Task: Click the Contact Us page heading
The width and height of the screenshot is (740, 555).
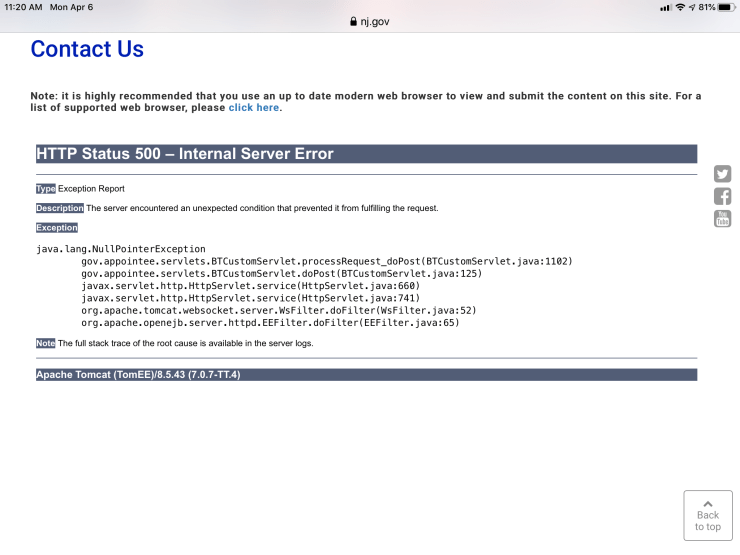Action: [x=87, y=49]
